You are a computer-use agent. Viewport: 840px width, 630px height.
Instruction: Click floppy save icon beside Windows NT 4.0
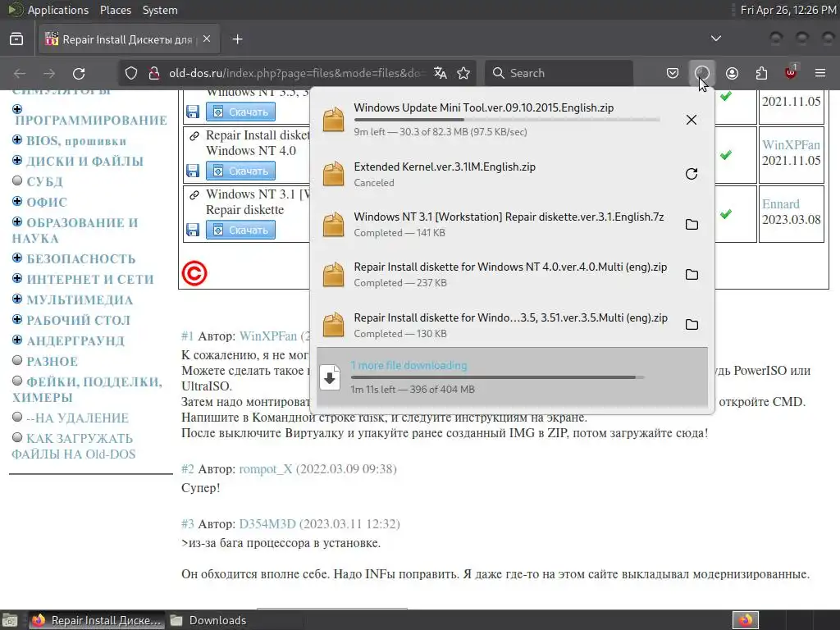coord(192,171)
